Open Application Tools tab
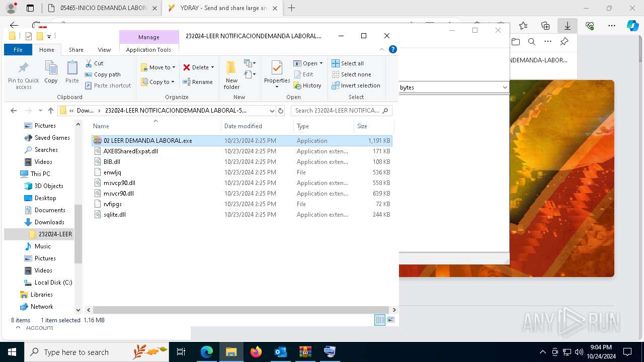The width and height of the screenshot is (644, 362). pyautogui.click(x=148, y=50)
